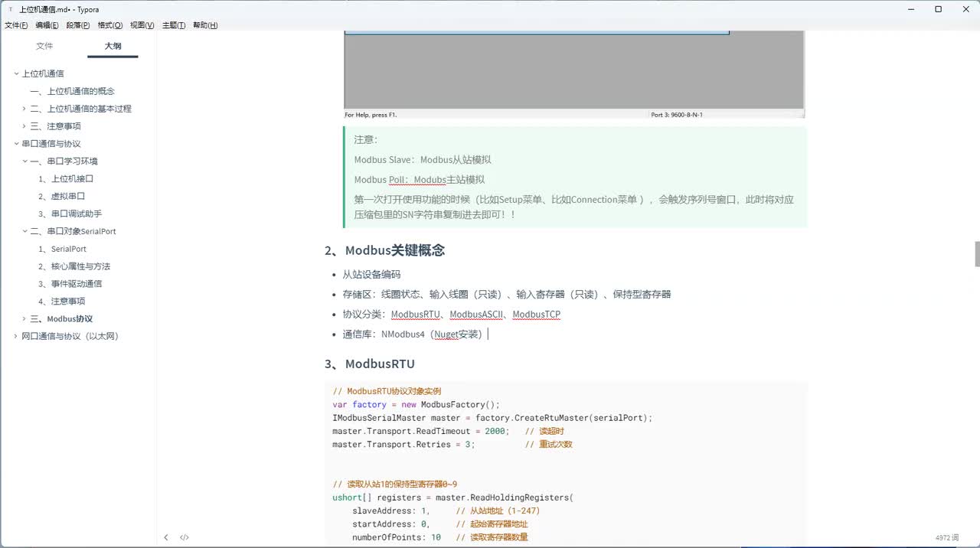The height and width of the screenshot is (548, 980).
Task: Jump to 2、核心属性与方法 outline entry
Action: click(x=74, y=266)
